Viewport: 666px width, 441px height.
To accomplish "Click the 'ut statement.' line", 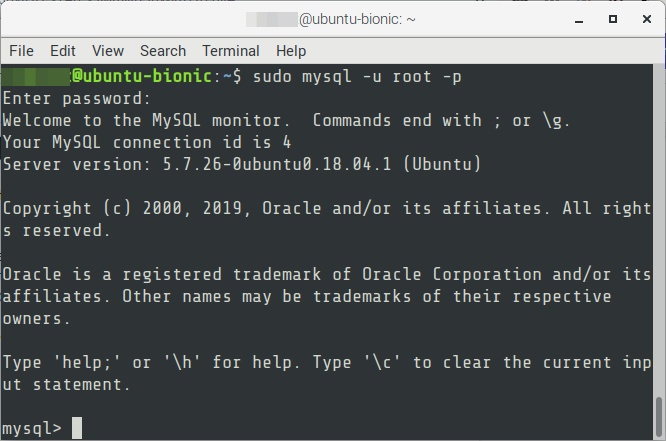I will [66, 385].
